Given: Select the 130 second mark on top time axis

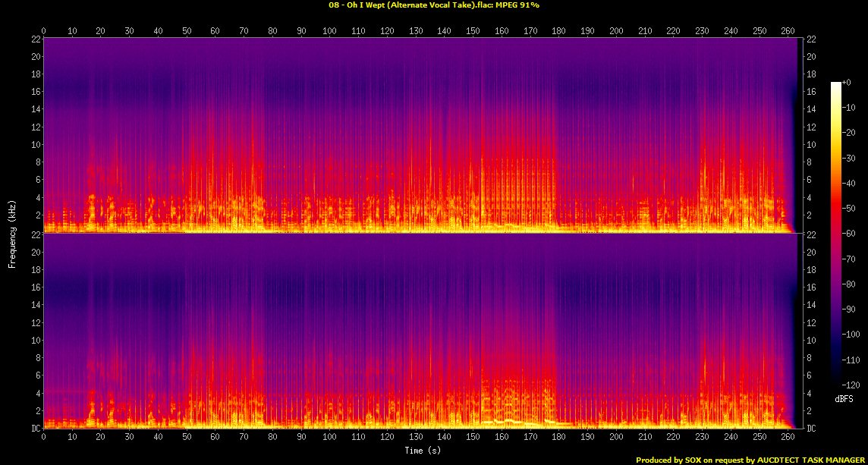Looking at the screenshot, I should point(415,31).
